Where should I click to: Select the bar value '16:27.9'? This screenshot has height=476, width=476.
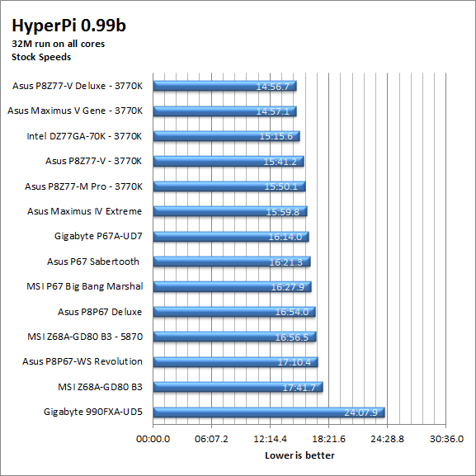tap(287, 287)
